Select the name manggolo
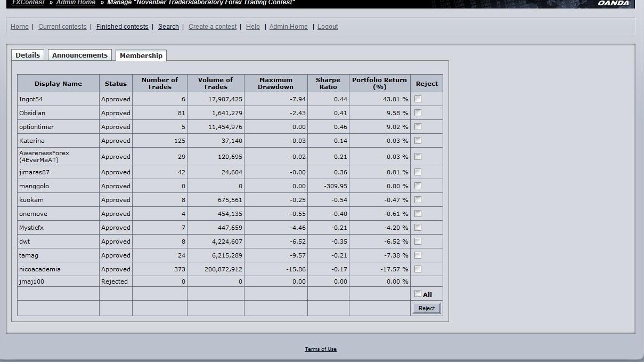644x362 pixels. click(34, 186)
